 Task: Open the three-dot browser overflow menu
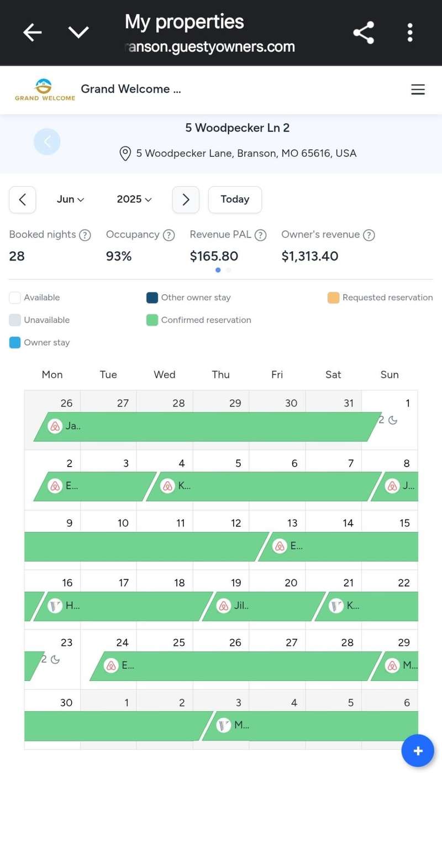pos(409,33)
